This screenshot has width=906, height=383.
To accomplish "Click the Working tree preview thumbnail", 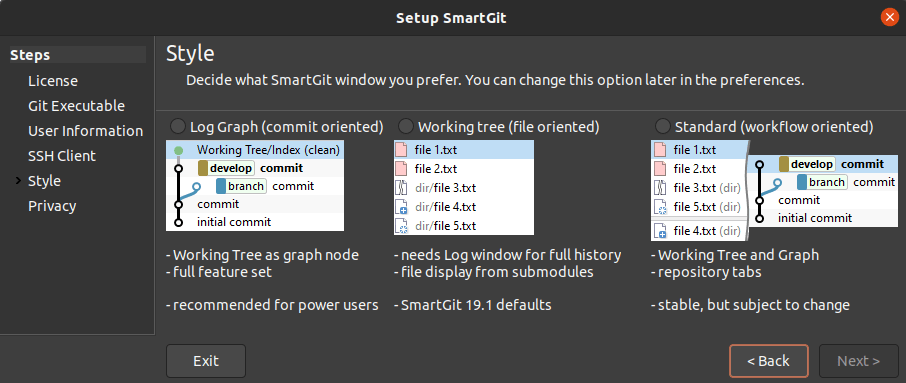I will pos(463,187).
